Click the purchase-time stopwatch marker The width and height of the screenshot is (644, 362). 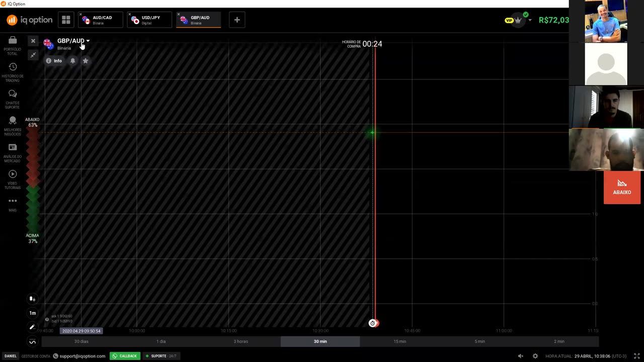tap(373, 323)
